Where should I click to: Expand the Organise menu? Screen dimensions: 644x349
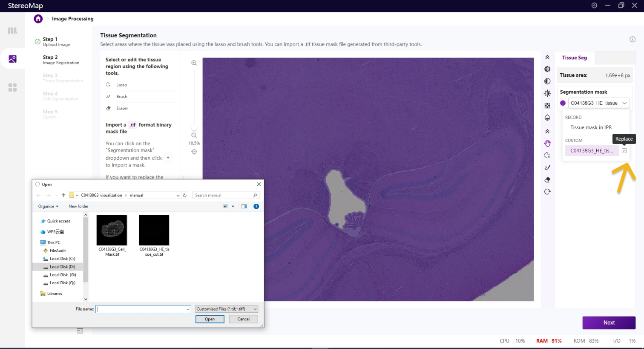(48, 206)
